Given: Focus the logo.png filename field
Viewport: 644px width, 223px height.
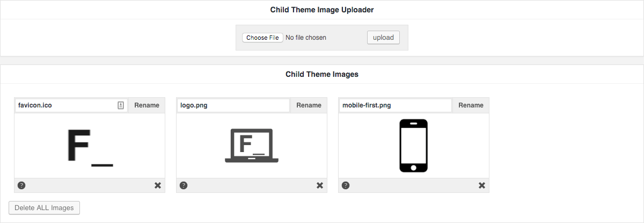Looking at the screenshot, I should point(233,105).
